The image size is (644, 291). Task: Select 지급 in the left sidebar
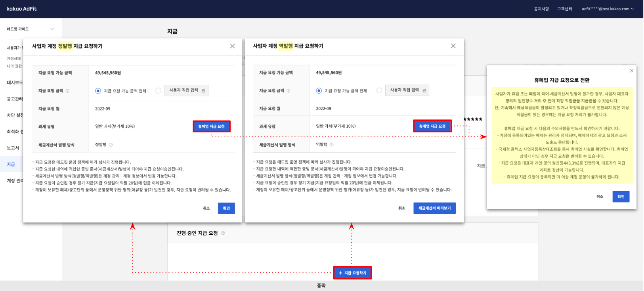(x=11, y=164)
